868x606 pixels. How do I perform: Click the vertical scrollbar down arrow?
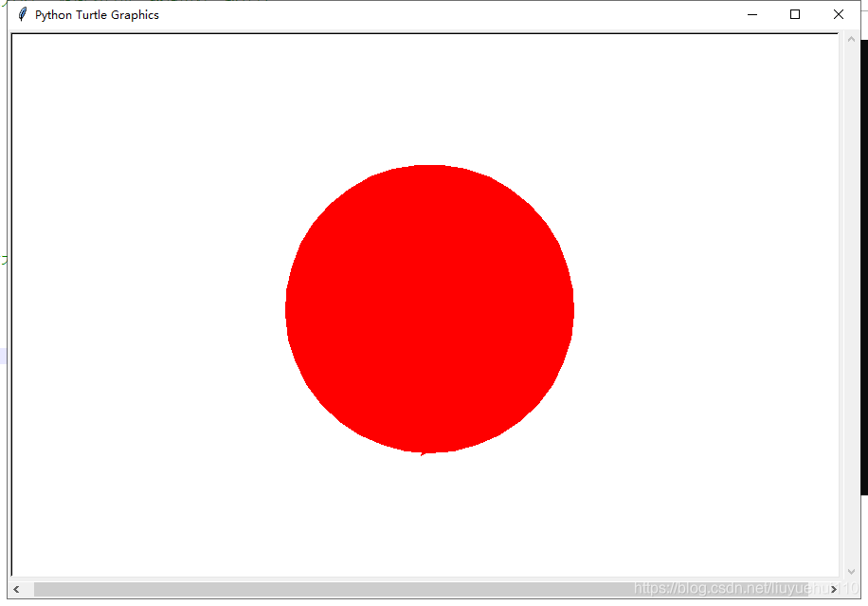[x=851, y=572]
